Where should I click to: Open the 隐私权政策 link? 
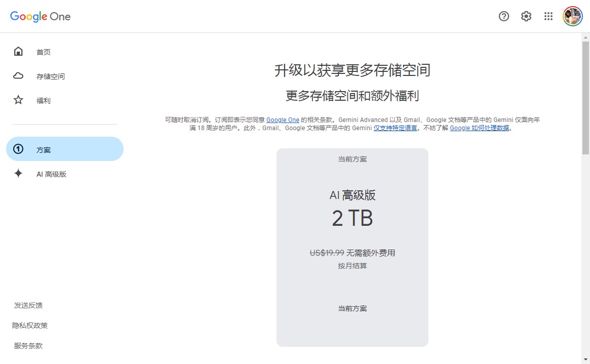tap(30, 326)
